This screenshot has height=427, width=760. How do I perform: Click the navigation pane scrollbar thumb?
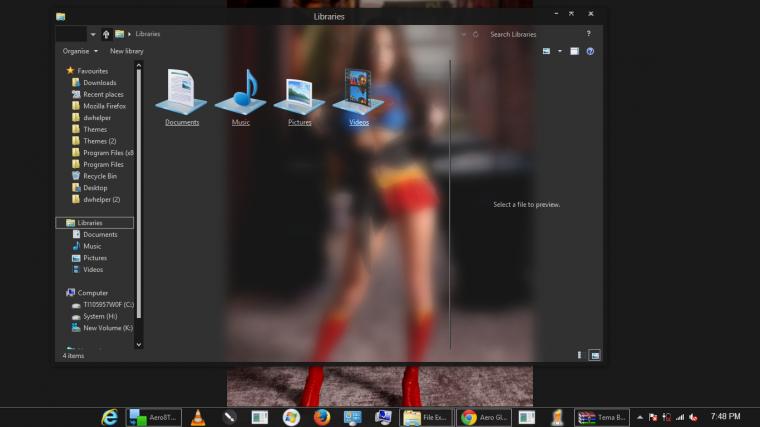139,194
